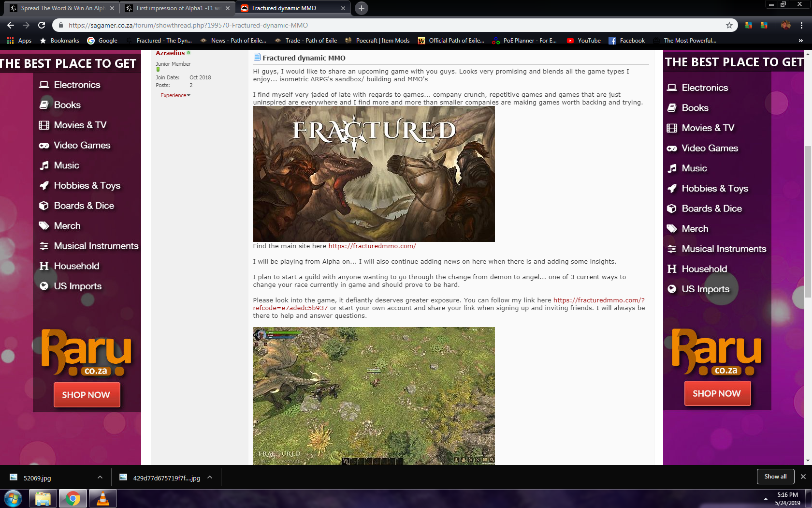Close the 'First impression of Alpha1' tab

click(x=228, y=8)
